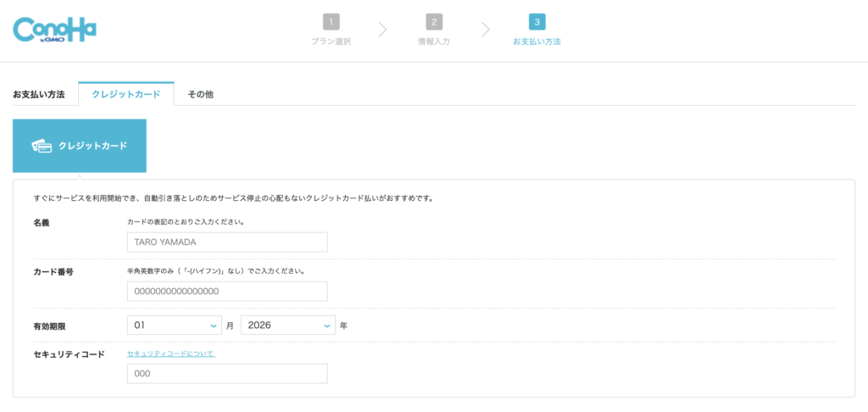Image resolution: width=868 pixels, height=412 pixels.
Task: Click the step 1 number badge
Action: (x=331, y=22)
